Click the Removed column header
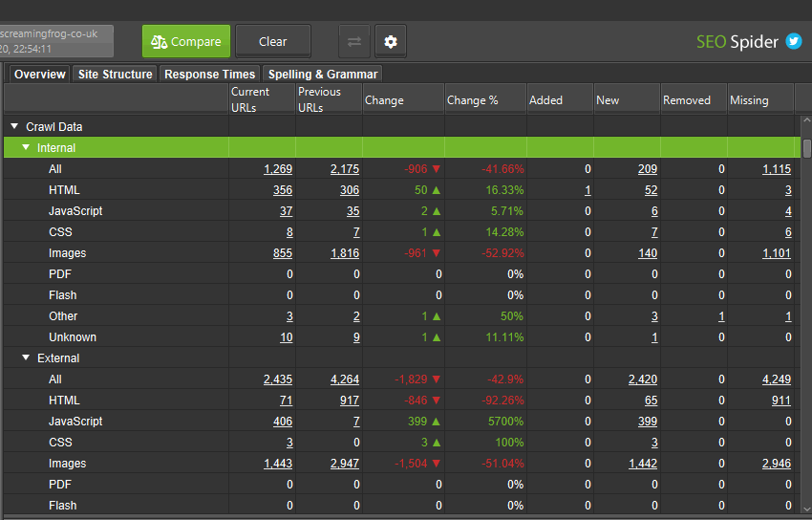 pyautogui.click(x=687, y=100)
